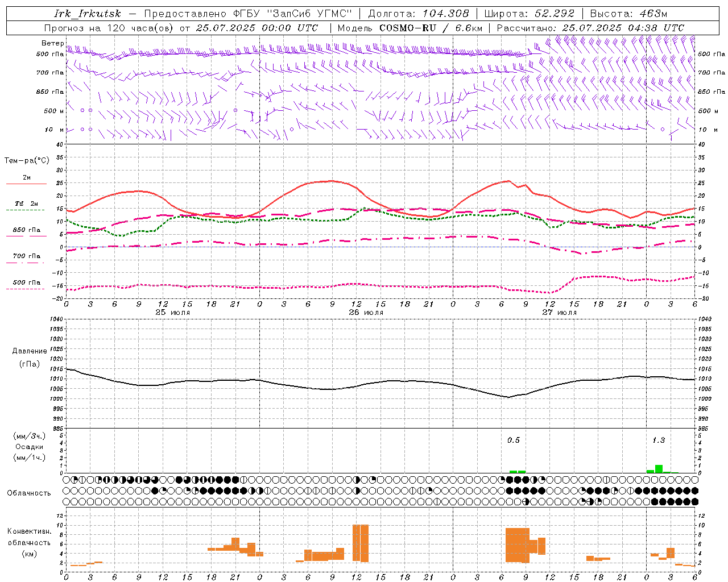The image size is (728, 582).
Task: Click the Модель COSMO-RU / 6.6км label
Action: tap(410, 28)
